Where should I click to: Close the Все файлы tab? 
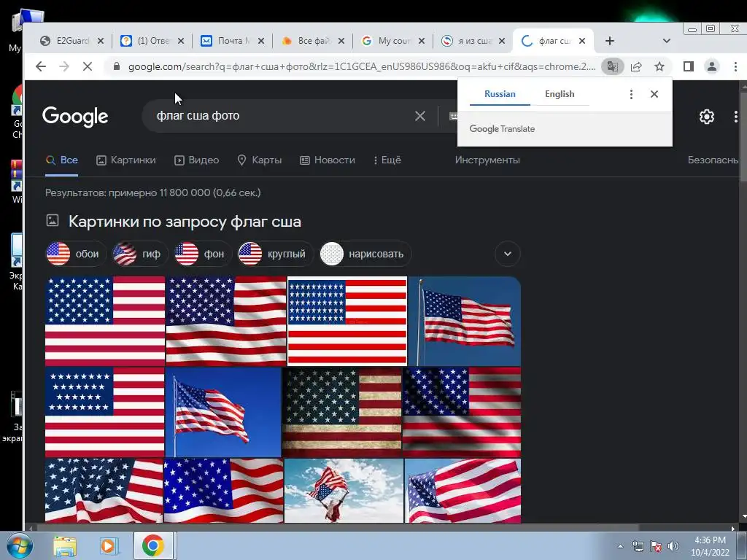click(x=341, y=41)
